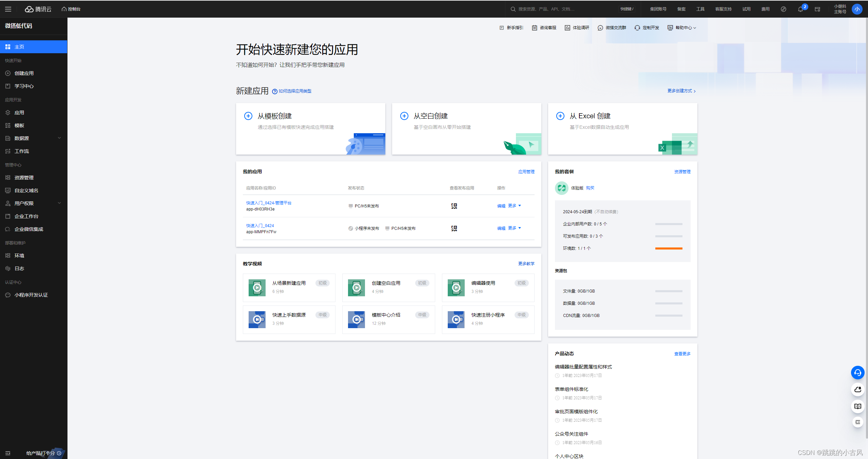Select 资源管理 in the sidebar menu
Image resolution: width=868 pixels, height=459 pixels.
point(24,178)
